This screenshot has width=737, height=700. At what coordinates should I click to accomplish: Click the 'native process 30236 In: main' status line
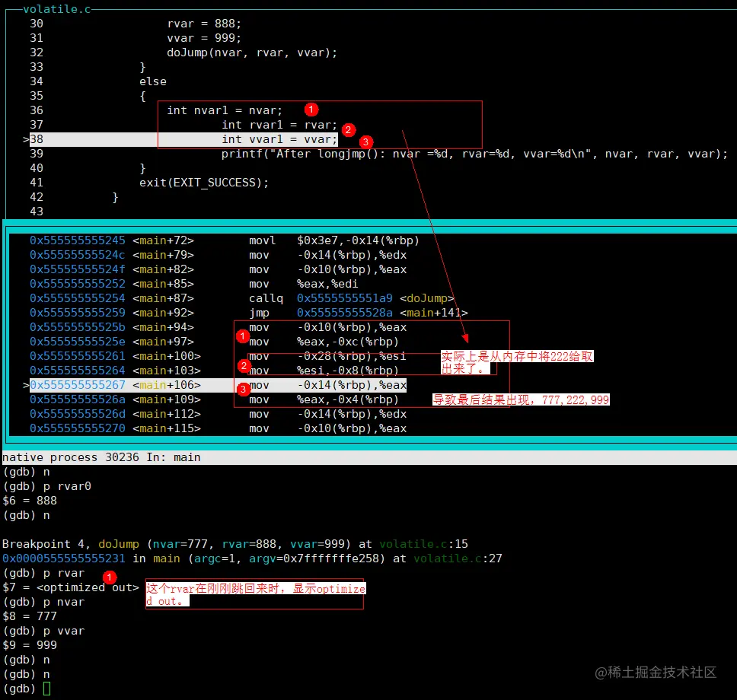click(101, 457)
